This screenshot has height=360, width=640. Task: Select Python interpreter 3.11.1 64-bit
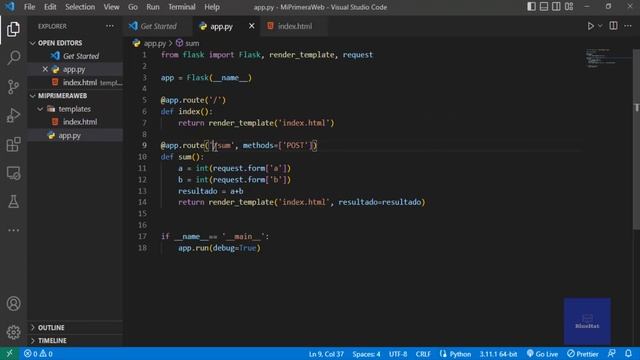pyautogui.click(x=498, y=354)
